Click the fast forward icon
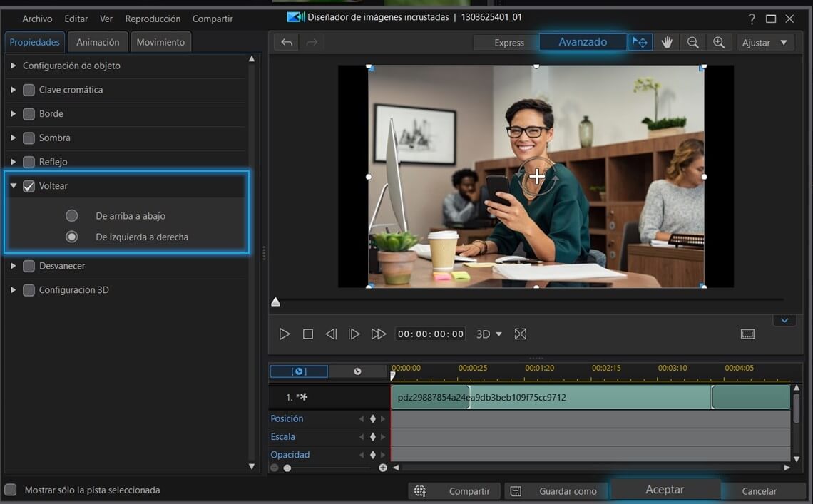This screenshot has width=813, height=504. [378, 334]
